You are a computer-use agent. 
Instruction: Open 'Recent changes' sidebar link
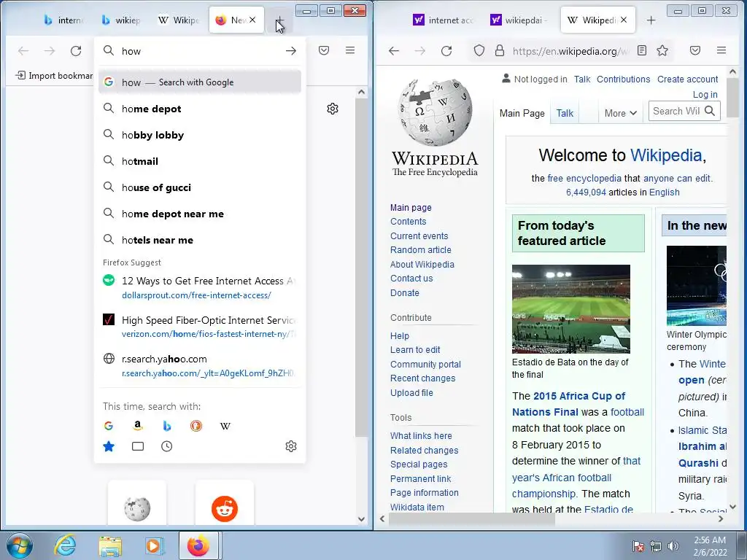pyautogui.click(x=422, y=378)
